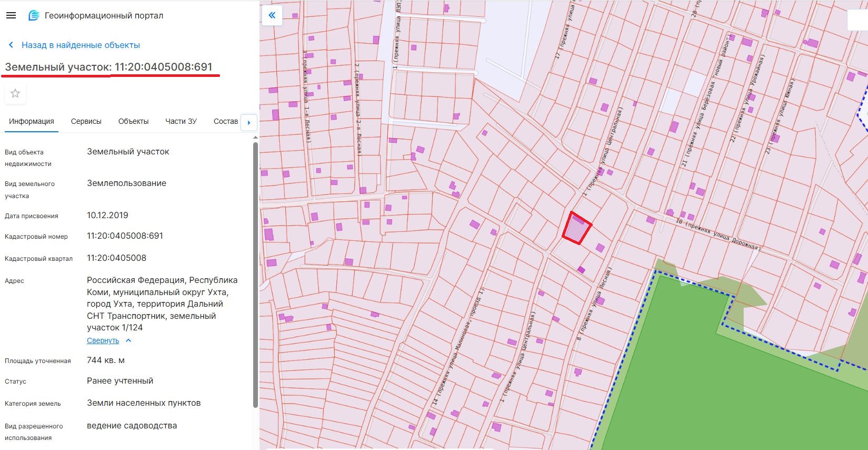
Task: Open the Состав tab
Action: 225,121
